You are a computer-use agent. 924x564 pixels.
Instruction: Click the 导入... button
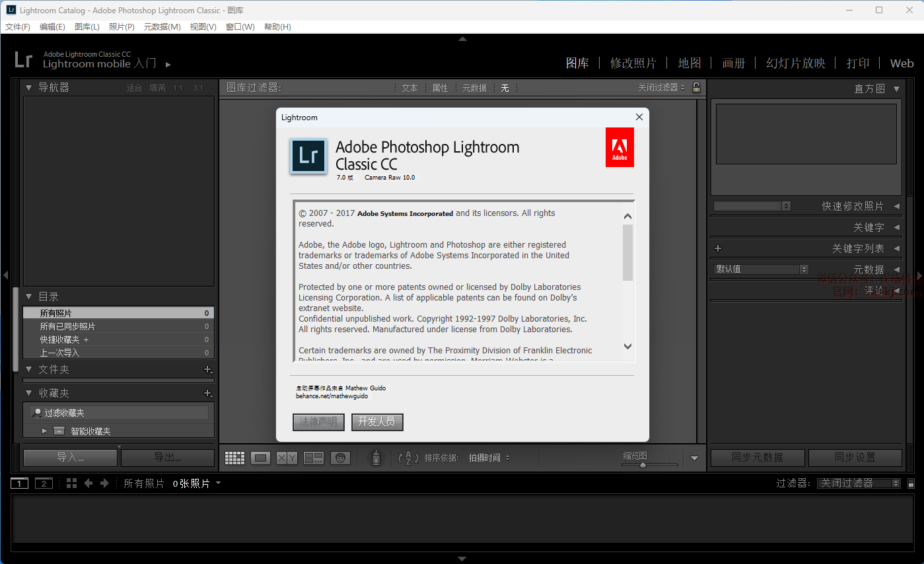pyautogui.click(x=71, y=457)
